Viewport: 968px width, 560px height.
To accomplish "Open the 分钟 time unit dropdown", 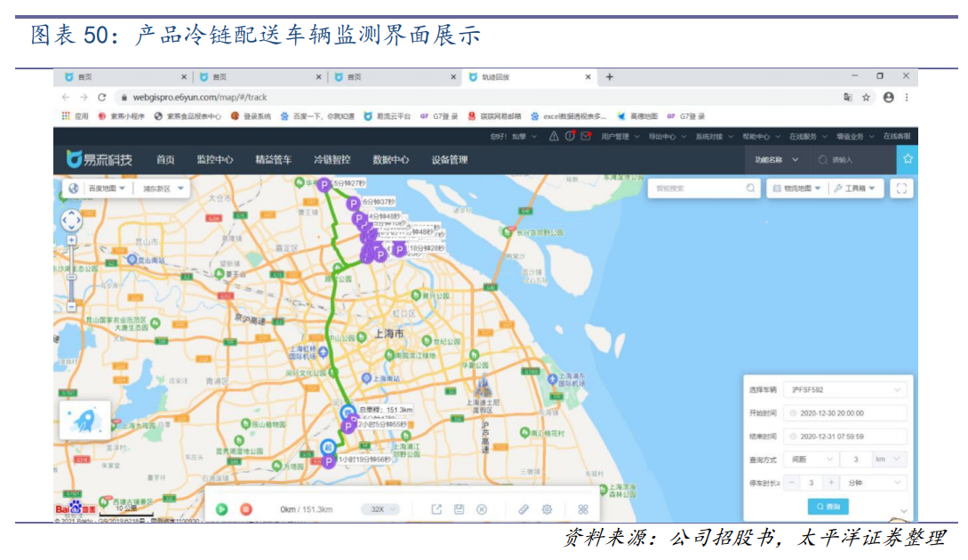I will point(874,483).
